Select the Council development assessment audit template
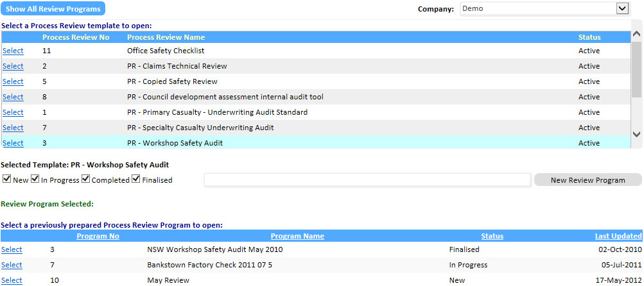This screenshot has width=644, height=286. coord(13,97)
